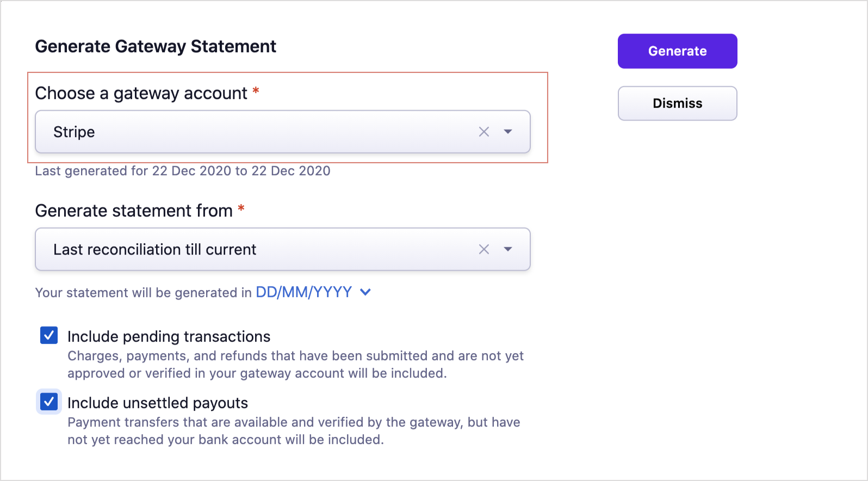
Task: Click the Stripe text in gateway field
Action: [x=74, y=132]
